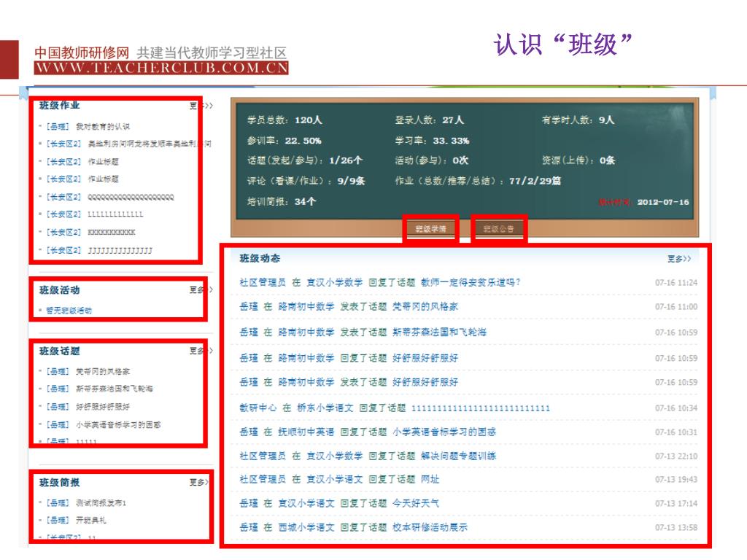Click the WWW.TEACHERCLUB.COM.CN site banner
This screenshot has width=747, height=560.
pos(161,68)
